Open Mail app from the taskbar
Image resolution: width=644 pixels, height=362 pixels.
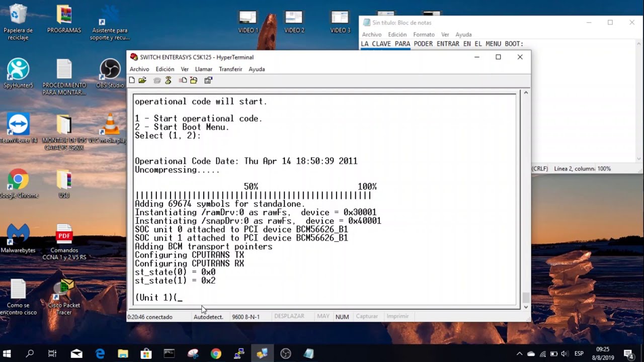tap(76, 353)
